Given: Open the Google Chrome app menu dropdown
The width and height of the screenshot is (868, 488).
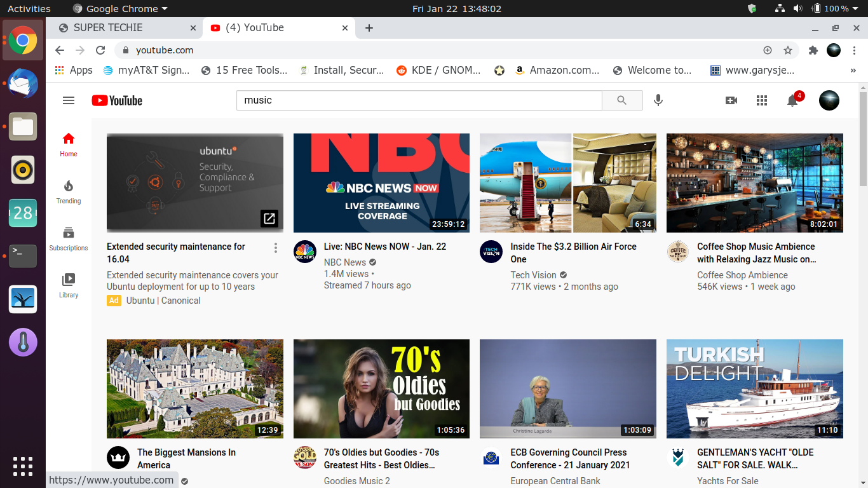Looking at the screenshot, I should click(x=120, y=9).
